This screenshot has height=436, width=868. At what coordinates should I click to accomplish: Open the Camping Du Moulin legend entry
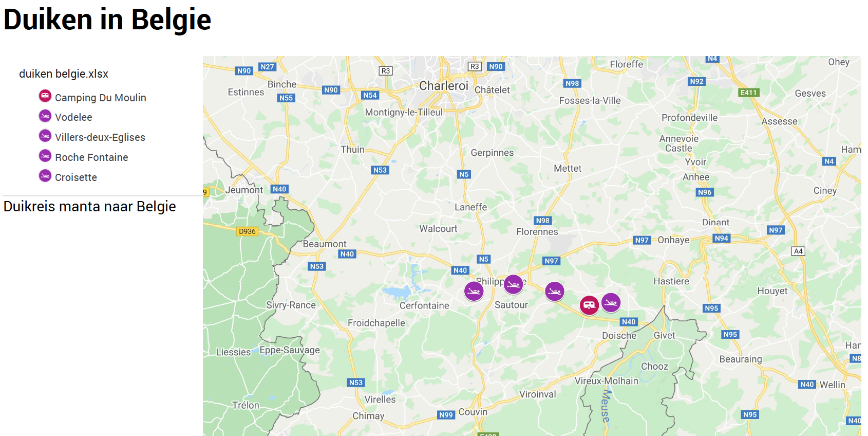coord(92,97)
